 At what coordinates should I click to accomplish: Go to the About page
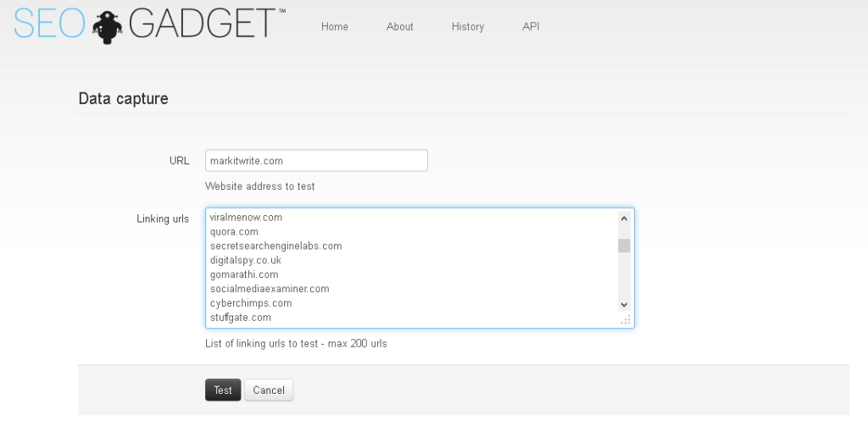click(400, 26)
